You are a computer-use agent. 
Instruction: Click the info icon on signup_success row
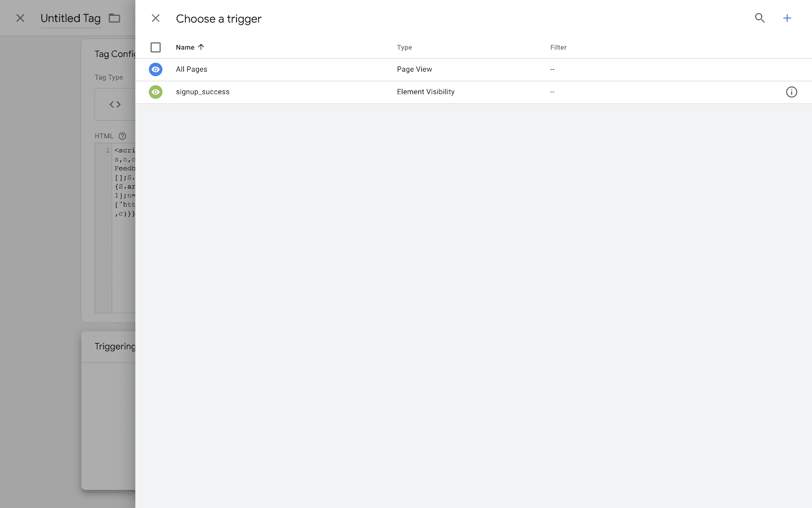coord(791,92)
